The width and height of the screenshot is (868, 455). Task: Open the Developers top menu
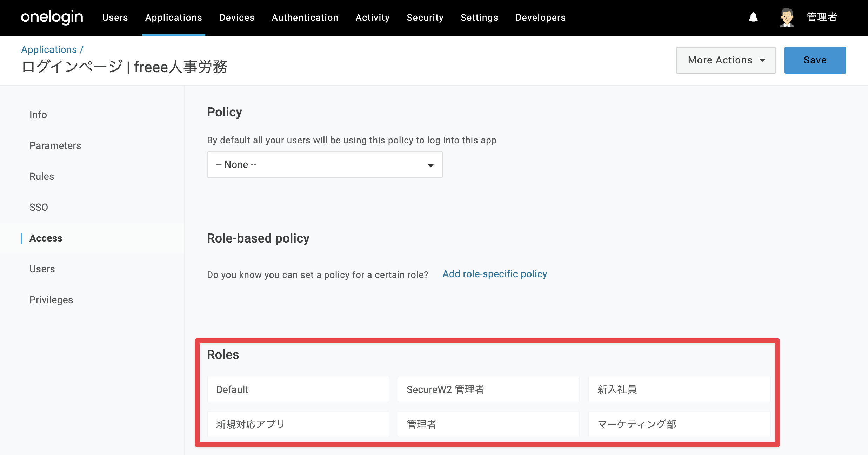click(x=540, y=18)
